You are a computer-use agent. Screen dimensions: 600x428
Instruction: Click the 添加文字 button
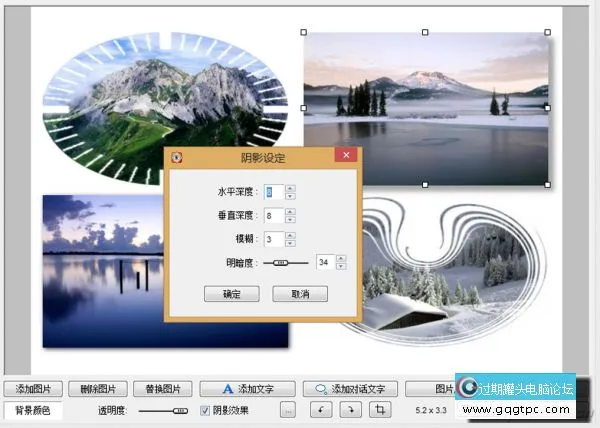[x=248, y=389]
